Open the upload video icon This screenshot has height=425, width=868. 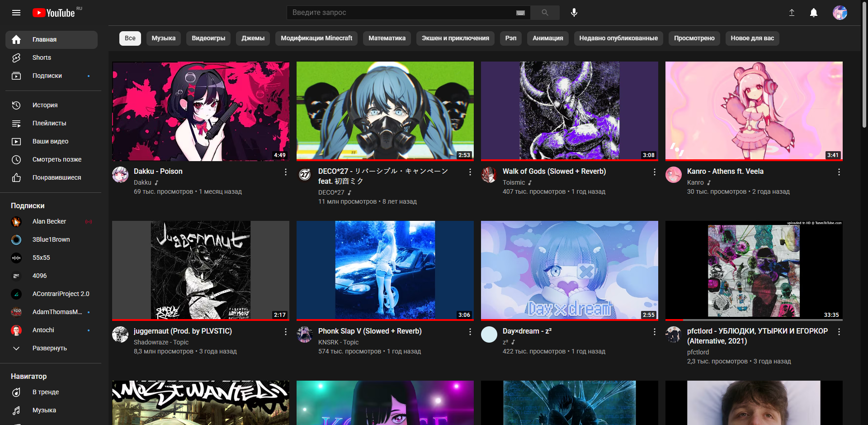point(792,13)
